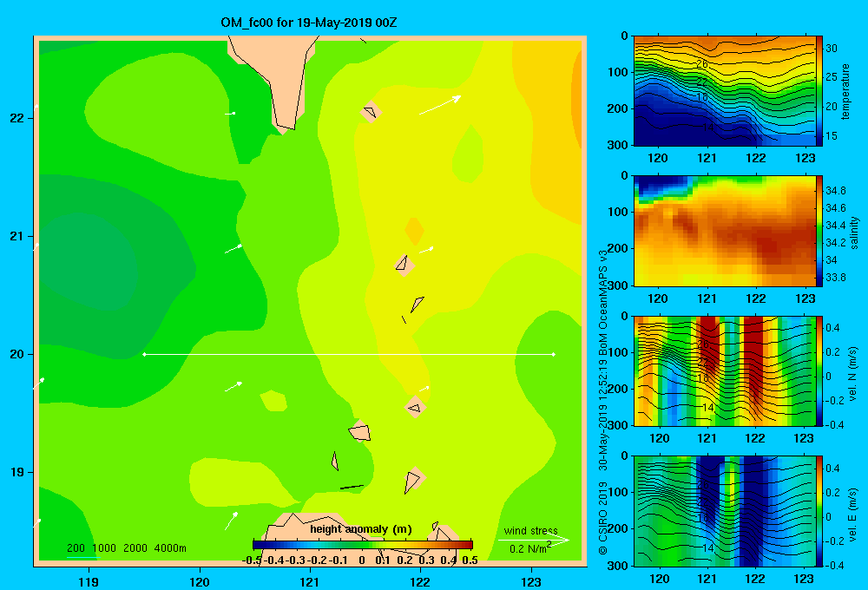Click the 33.8 tick on salinity colorbar
868x590 pixels.
pyautogui.click(x=835, y=278)
